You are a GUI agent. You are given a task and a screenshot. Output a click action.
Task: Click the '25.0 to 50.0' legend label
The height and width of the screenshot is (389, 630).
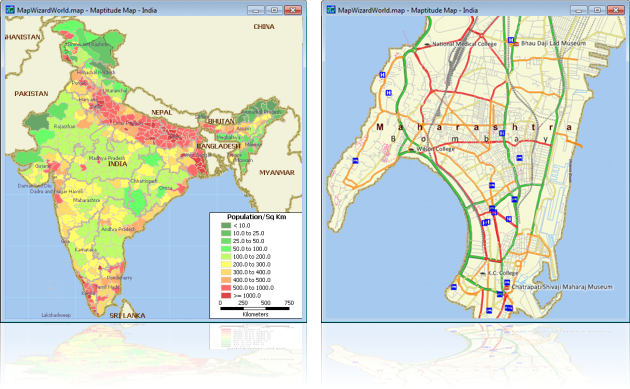click(x=249, y=241)
